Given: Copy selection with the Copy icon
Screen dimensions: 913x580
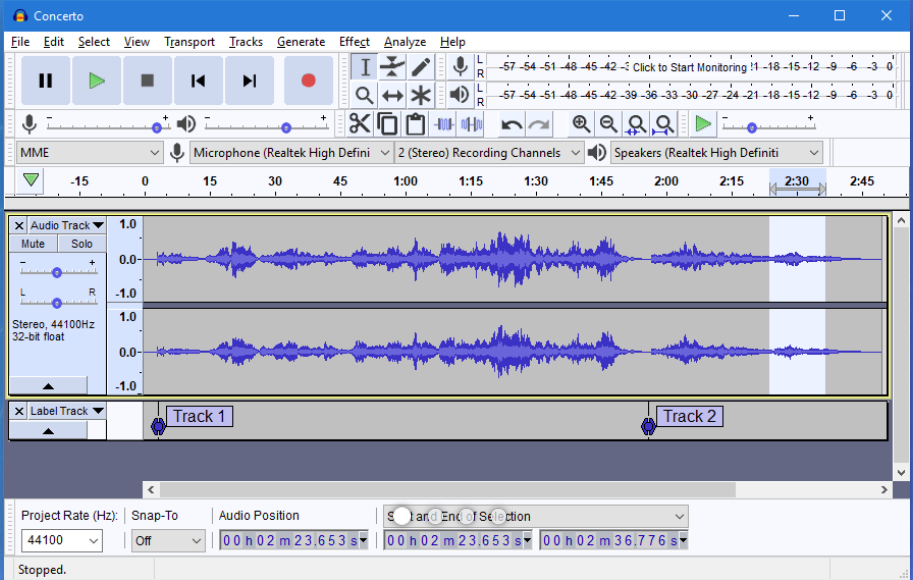Looking at the screenshot, I should [x=387, y=124].
